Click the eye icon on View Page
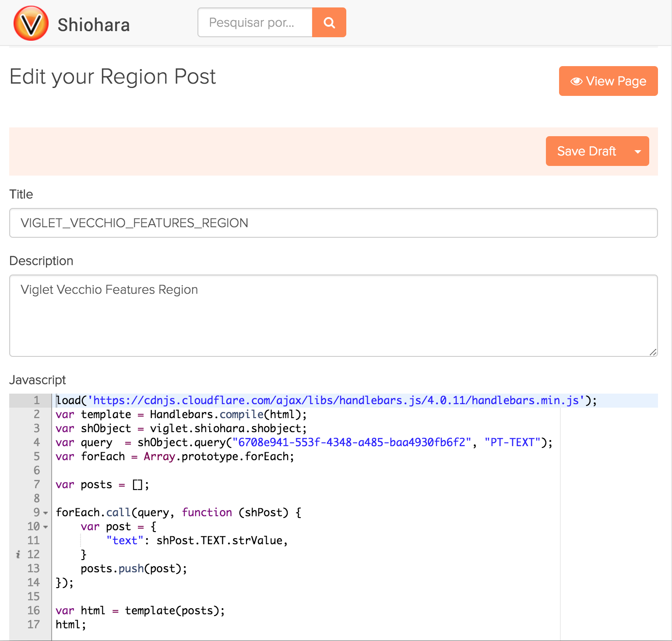Viewport: 672px width, 641px height. click(576, 81)
